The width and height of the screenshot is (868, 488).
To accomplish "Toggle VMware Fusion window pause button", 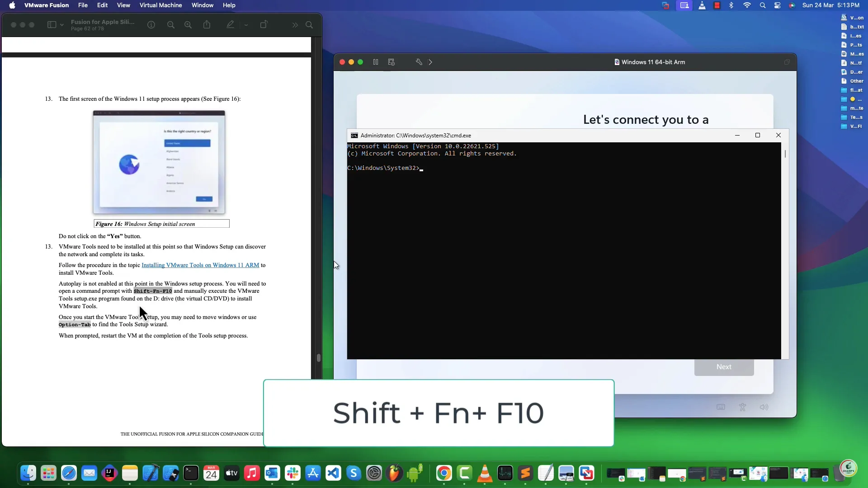I will tap(376, 62).
